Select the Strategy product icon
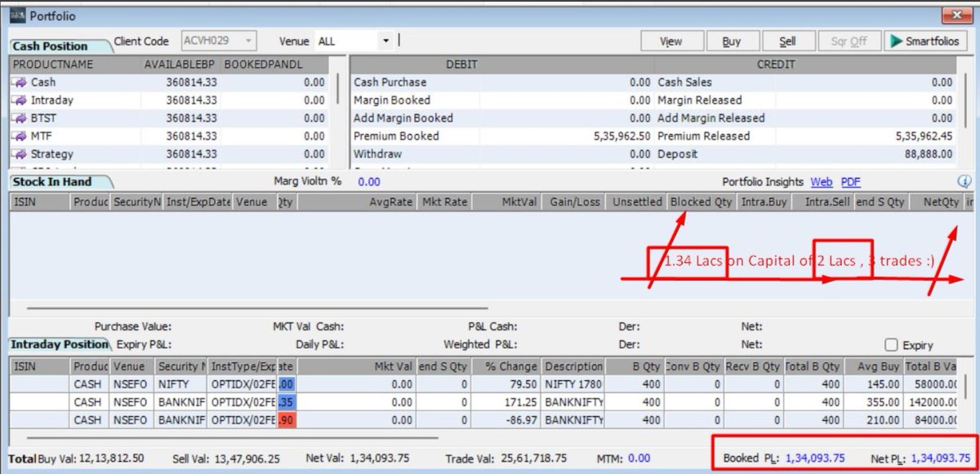 (19, 154)
